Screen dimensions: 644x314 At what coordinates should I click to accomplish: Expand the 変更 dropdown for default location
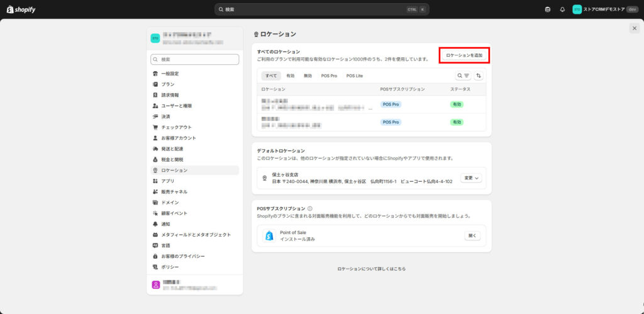[x=471, y=178]
